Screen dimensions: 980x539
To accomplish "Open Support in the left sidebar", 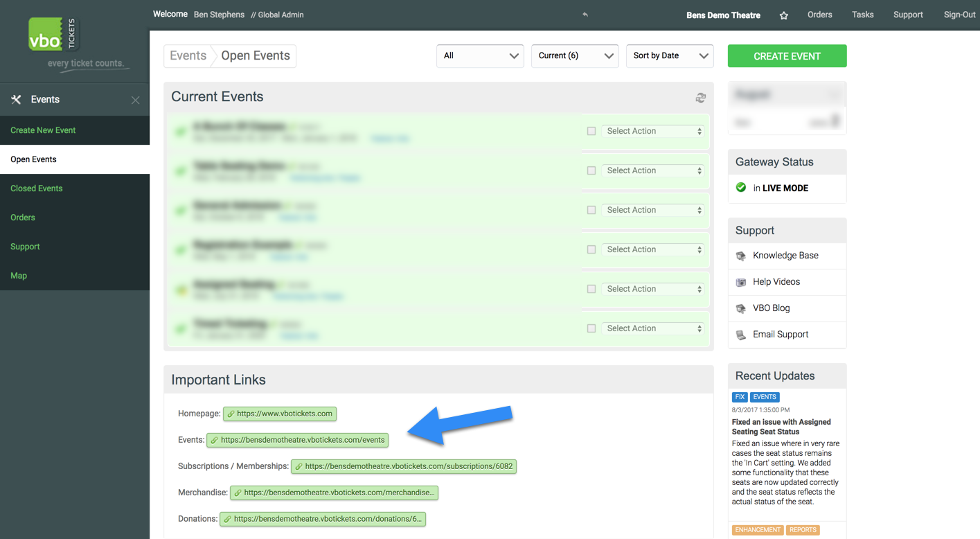I will (x=75, y=247).
